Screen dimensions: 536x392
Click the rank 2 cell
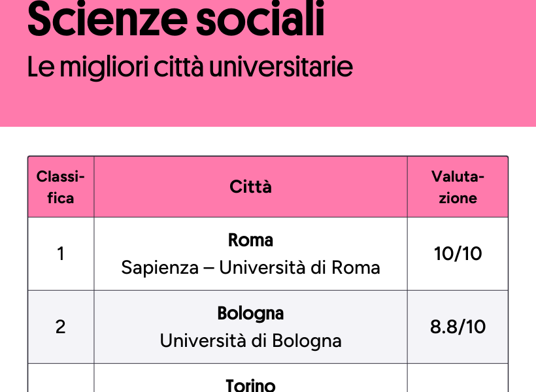(x=61, y=327)
